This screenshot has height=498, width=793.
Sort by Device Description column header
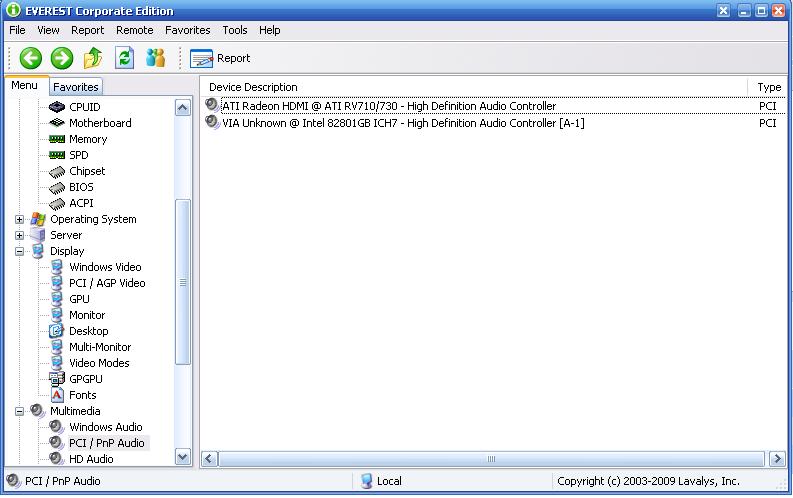(474, 87)
